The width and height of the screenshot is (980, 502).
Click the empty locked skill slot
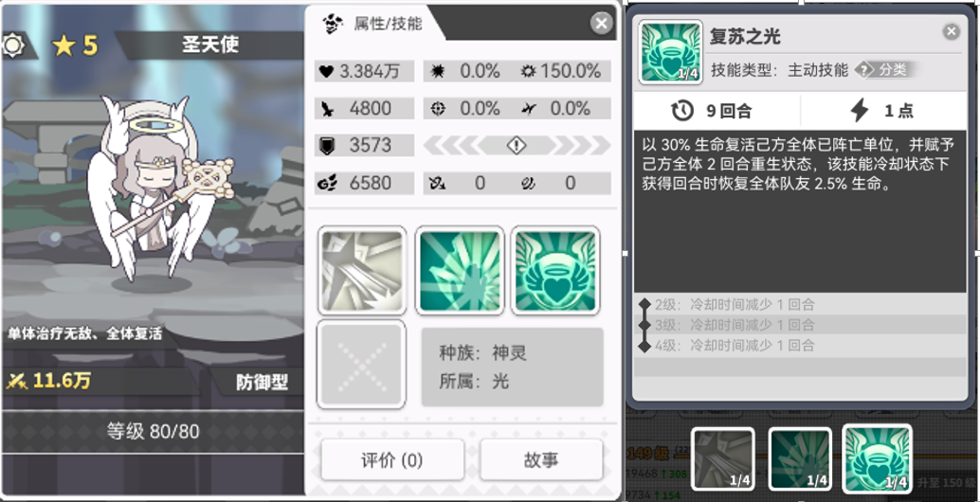362,365
